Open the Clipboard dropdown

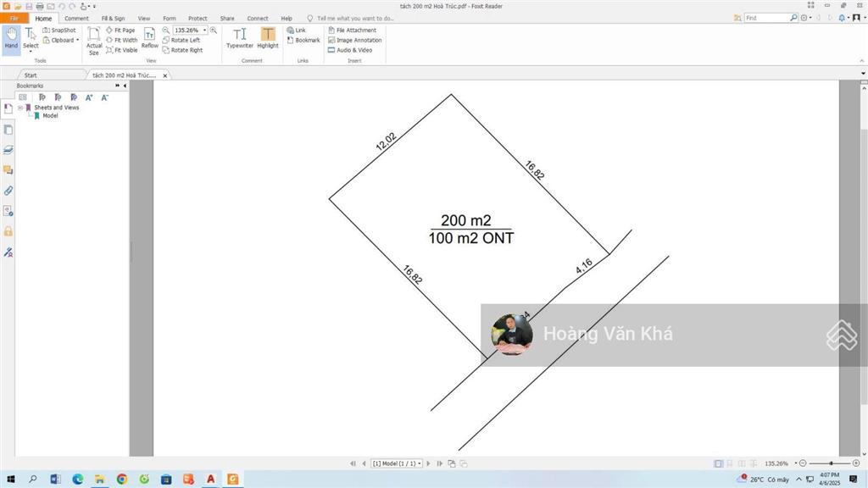(77, 40)
